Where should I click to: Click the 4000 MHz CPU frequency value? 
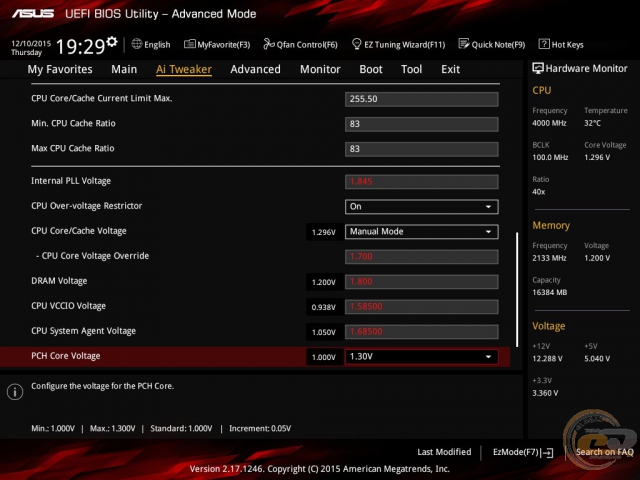tap(549, 123)
